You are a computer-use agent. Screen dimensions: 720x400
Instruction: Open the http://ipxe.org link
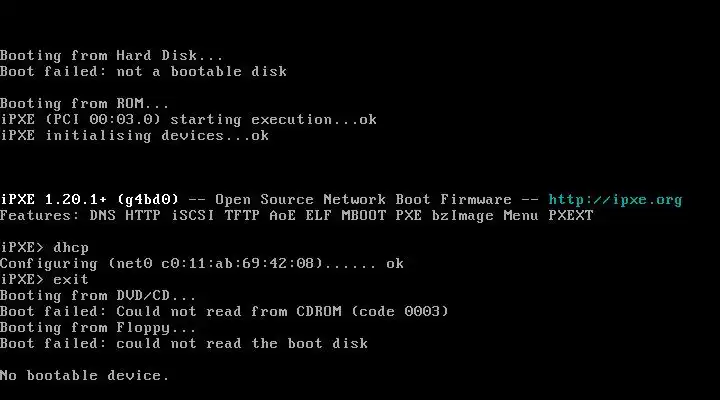pyautogui.click(x=615, y=200)
